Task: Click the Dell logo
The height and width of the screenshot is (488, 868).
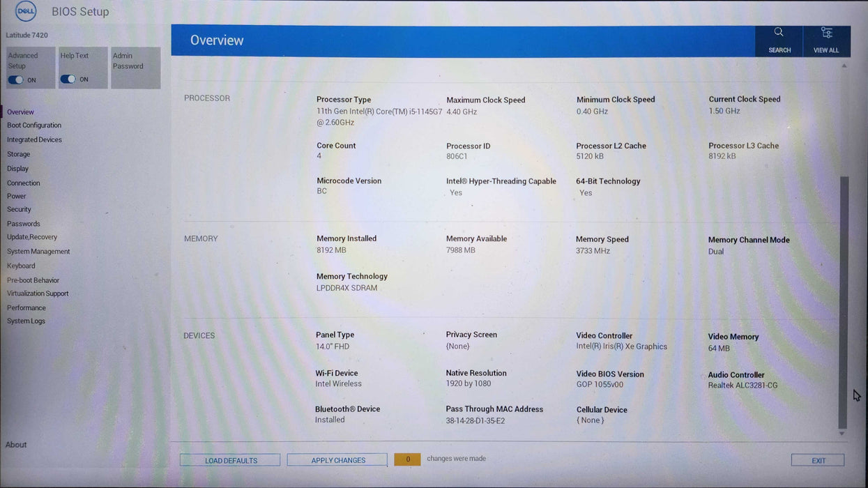Action: (26, 11)
